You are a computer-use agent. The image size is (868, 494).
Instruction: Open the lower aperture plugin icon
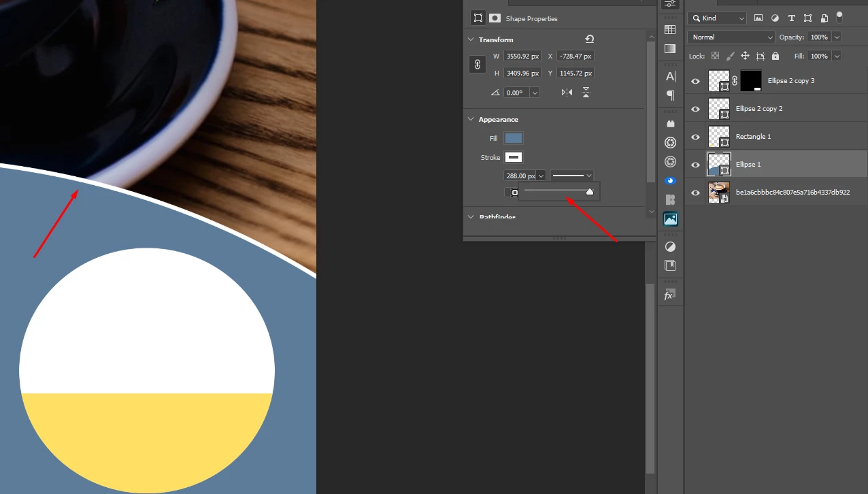(x=670, y=162)
